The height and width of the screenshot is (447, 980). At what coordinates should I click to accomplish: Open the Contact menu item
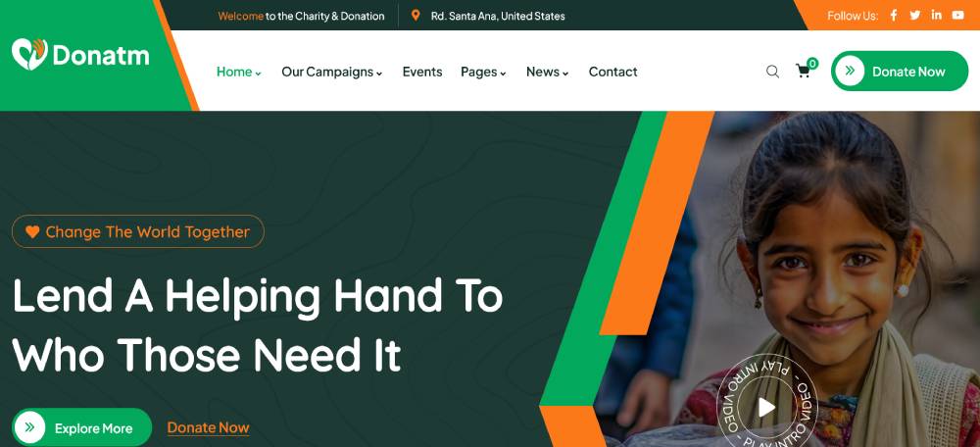click(613, 72)
